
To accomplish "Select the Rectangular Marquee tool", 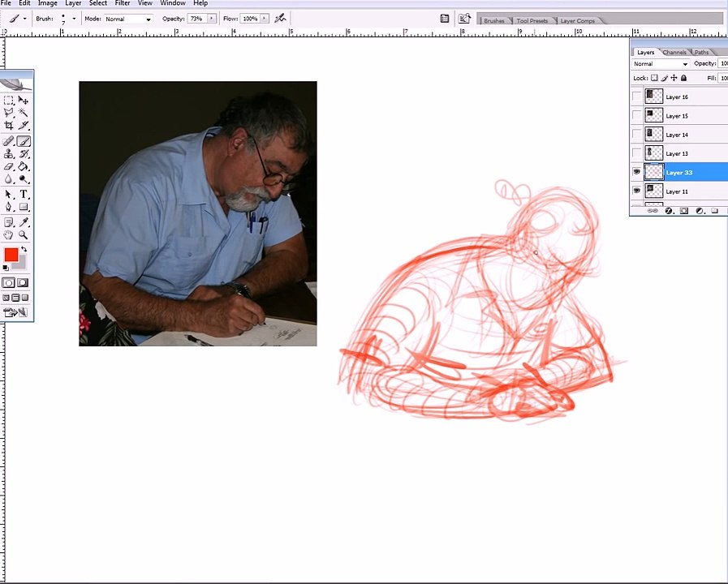I will click(8, 101).
